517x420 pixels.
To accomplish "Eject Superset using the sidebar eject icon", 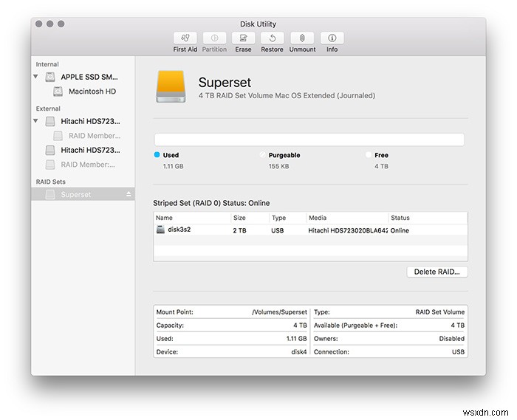I will tap(129, 194).
